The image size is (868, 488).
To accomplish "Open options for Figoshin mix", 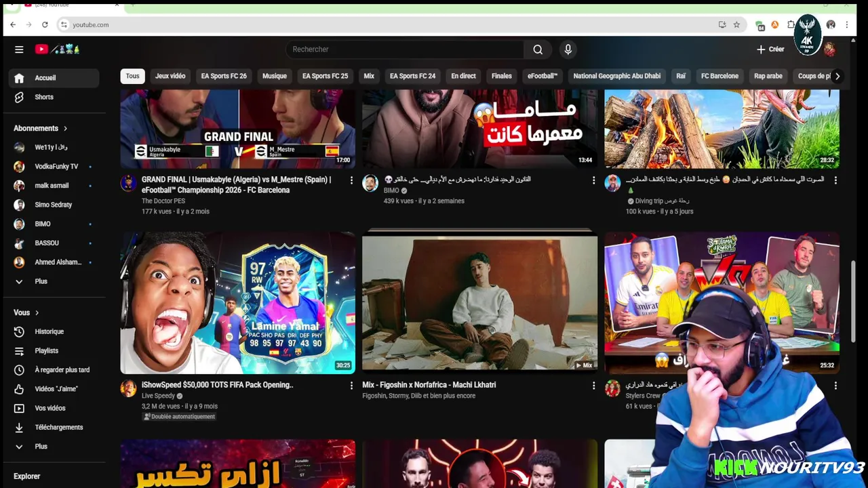I will pos(593,386).
